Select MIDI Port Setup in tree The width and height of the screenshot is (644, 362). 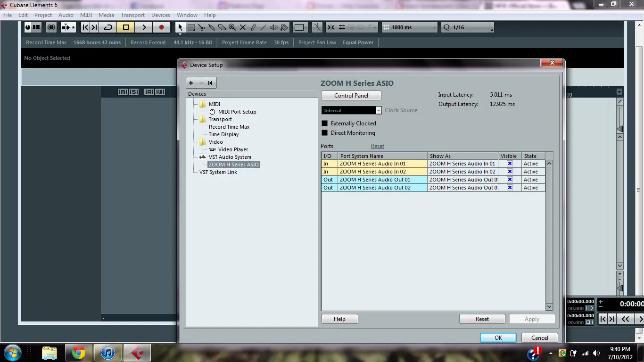click(x=237, y=112)
